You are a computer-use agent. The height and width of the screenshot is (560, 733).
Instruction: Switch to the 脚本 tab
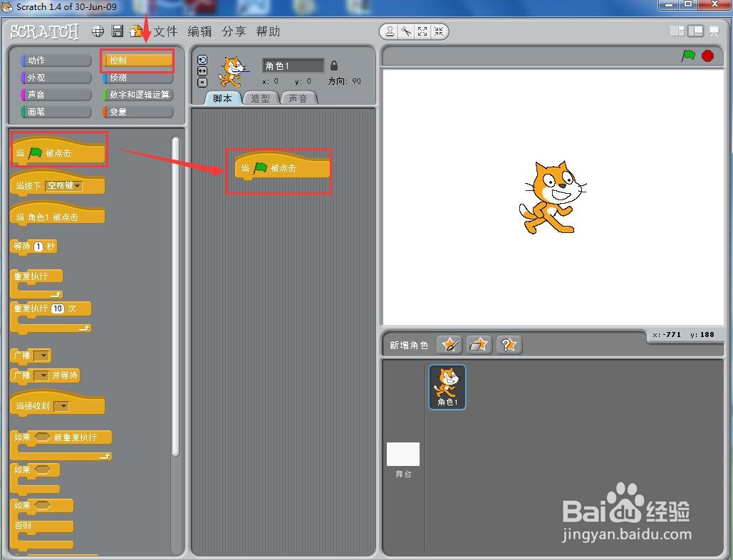[222, 98]
